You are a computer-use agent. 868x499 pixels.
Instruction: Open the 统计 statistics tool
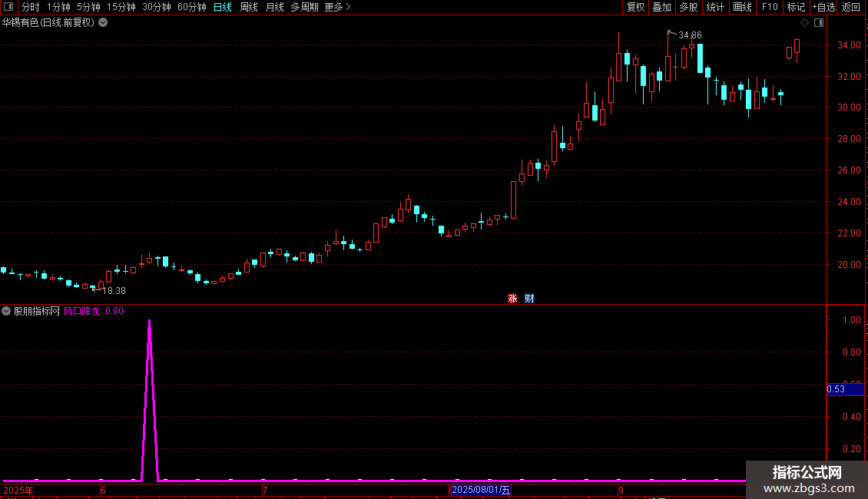(714, 7)
